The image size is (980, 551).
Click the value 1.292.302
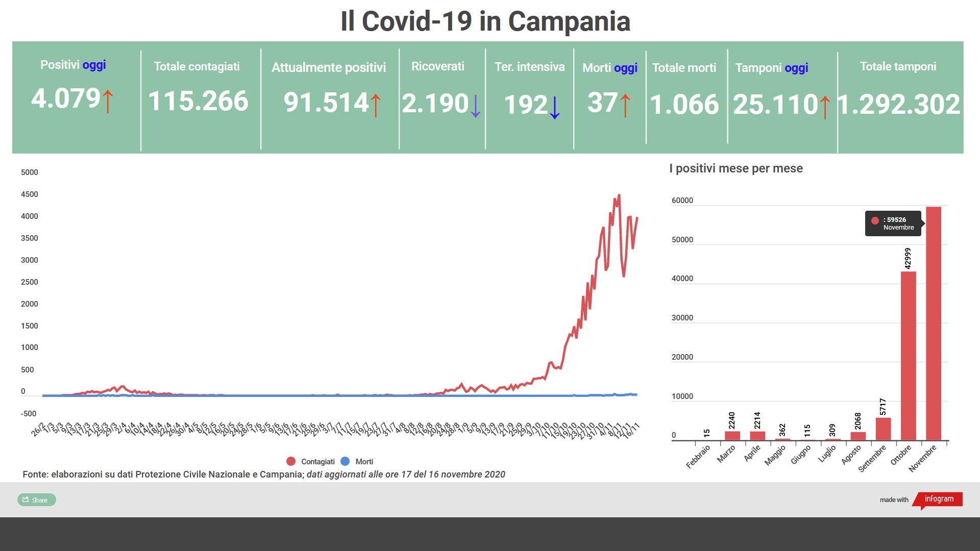coord(899,105)
